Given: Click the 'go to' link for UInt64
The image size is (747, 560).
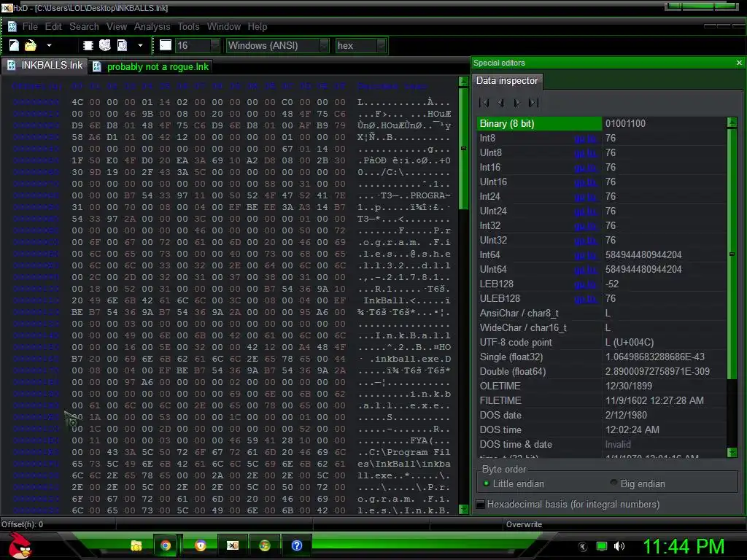Looking at the screenshot, I should tap(585, 270).
